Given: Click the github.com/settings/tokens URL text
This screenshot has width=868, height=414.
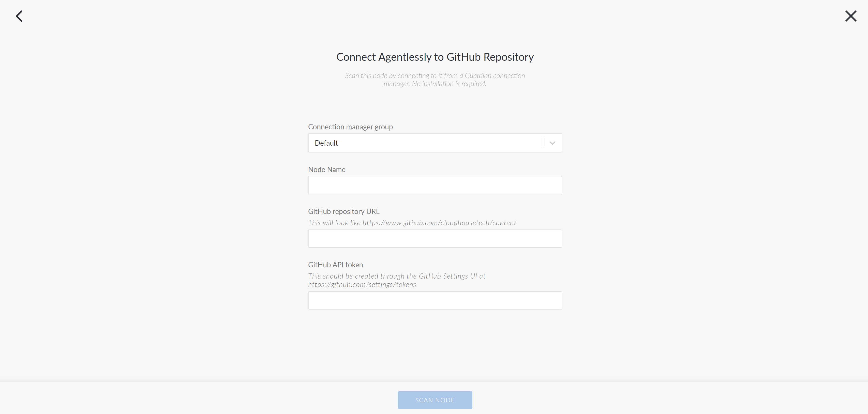Looking at the screenshot, I should pyautogui.click(x=362, y=285).
